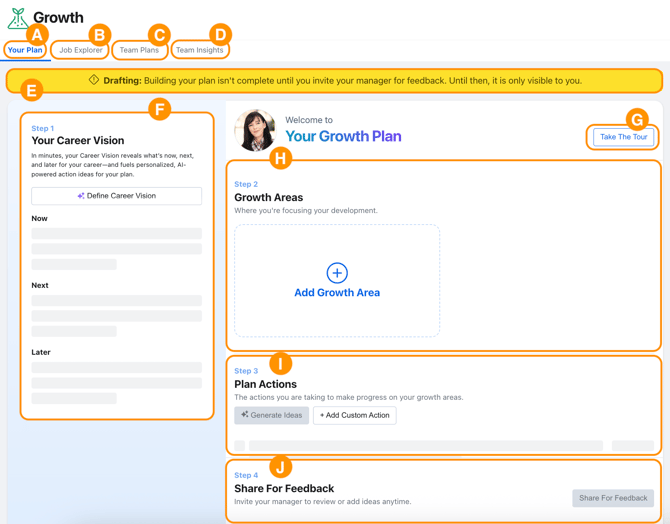Click the Add Growth Area text link

click(x=337, y=293)
